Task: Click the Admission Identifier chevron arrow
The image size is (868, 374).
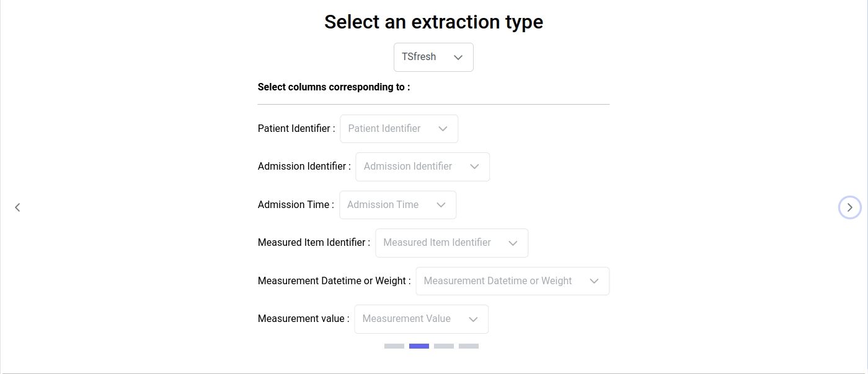Action: (x=474, y=167)
